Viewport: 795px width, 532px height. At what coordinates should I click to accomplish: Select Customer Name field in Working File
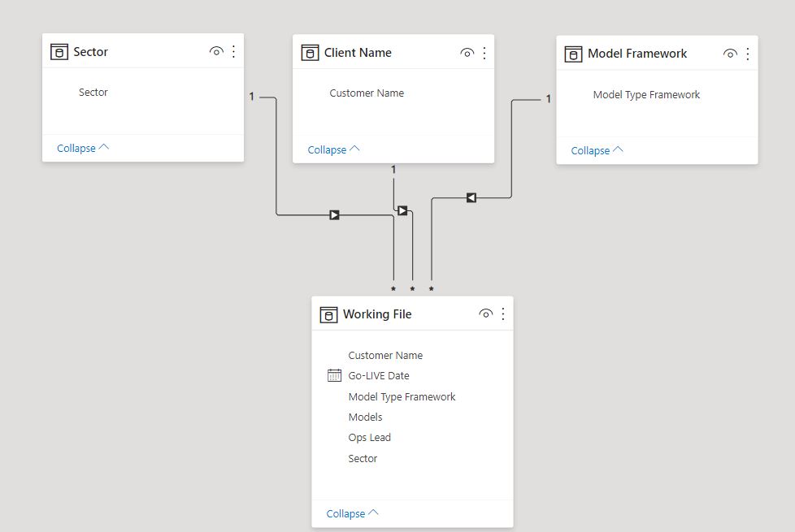385,356
